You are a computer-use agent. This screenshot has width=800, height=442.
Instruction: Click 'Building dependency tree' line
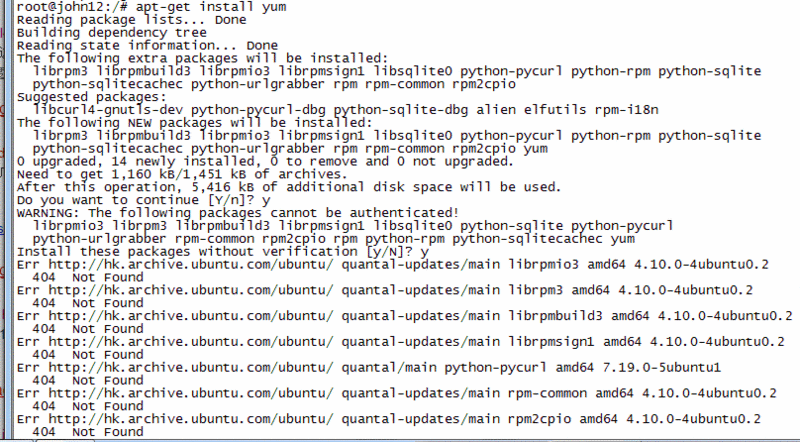(x=112, y=33)
